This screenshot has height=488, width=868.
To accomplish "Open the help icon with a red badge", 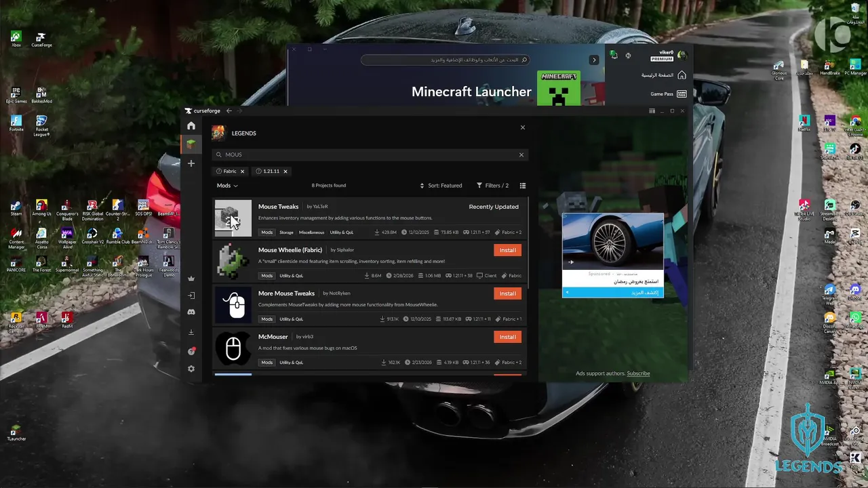I will tap(191, 351).
